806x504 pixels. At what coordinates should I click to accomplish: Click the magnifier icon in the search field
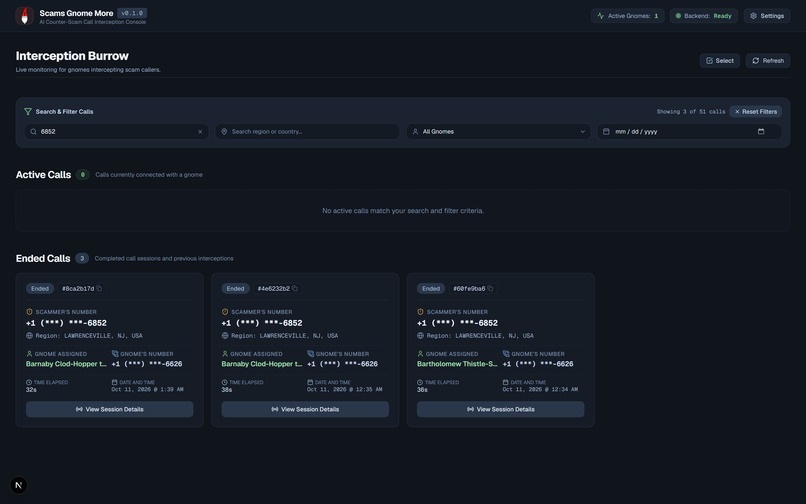point(33,132)
